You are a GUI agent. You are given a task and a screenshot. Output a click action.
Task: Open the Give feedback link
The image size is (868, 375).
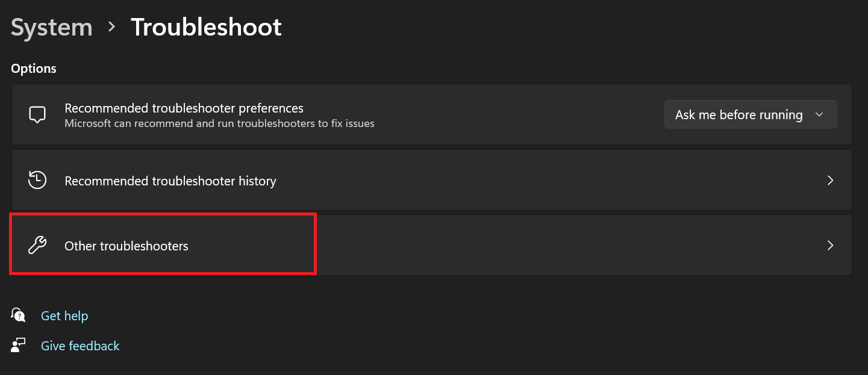tap(80, 346)
